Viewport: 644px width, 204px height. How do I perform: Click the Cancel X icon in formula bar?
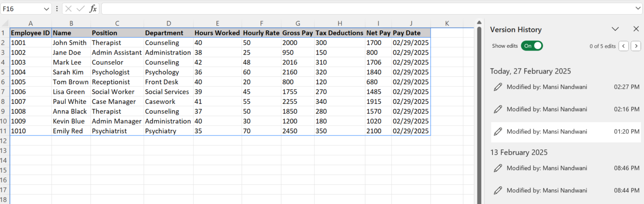click(x=69, y=9)
